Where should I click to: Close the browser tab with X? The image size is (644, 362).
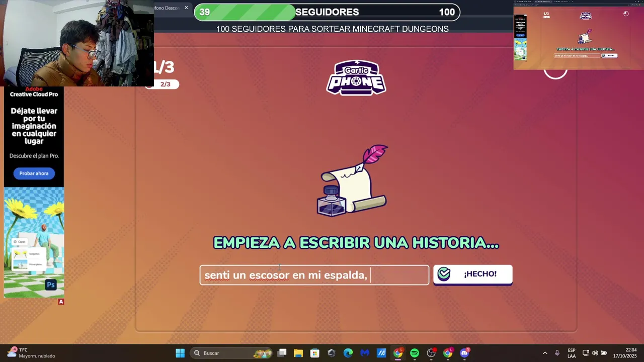(x=186, y=8)
